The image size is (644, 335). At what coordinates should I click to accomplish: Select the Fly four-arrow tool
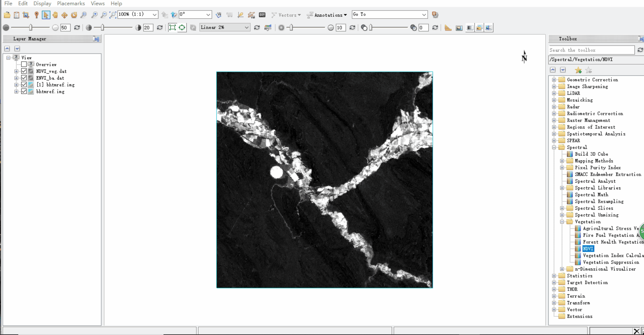[65, 15]
